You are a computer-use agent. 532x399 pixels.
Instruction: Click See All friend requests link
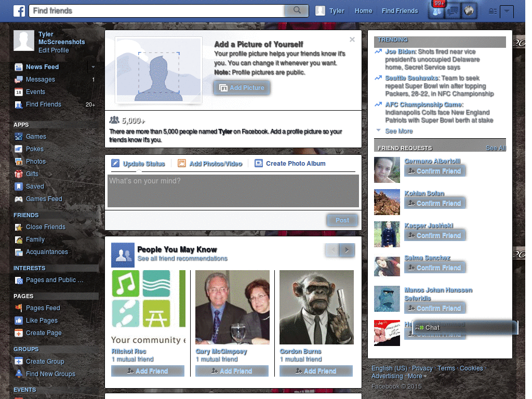pos(496,148)
